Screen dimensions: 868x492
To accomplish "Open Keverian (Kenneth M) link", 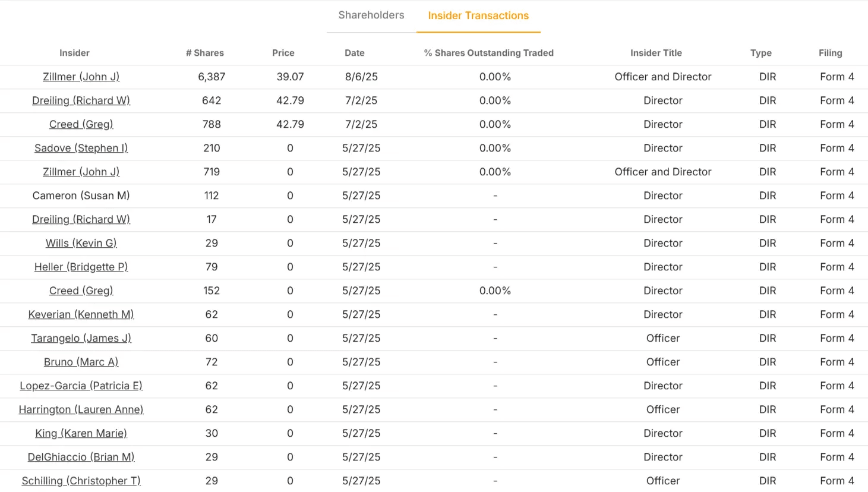I will pos(81,314).
